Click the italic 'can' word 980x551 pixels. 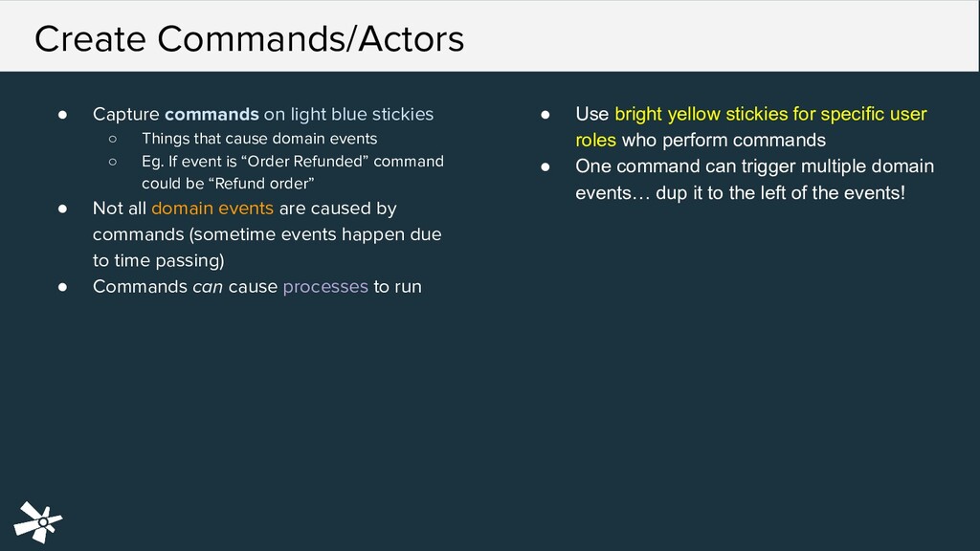(208, 286)
